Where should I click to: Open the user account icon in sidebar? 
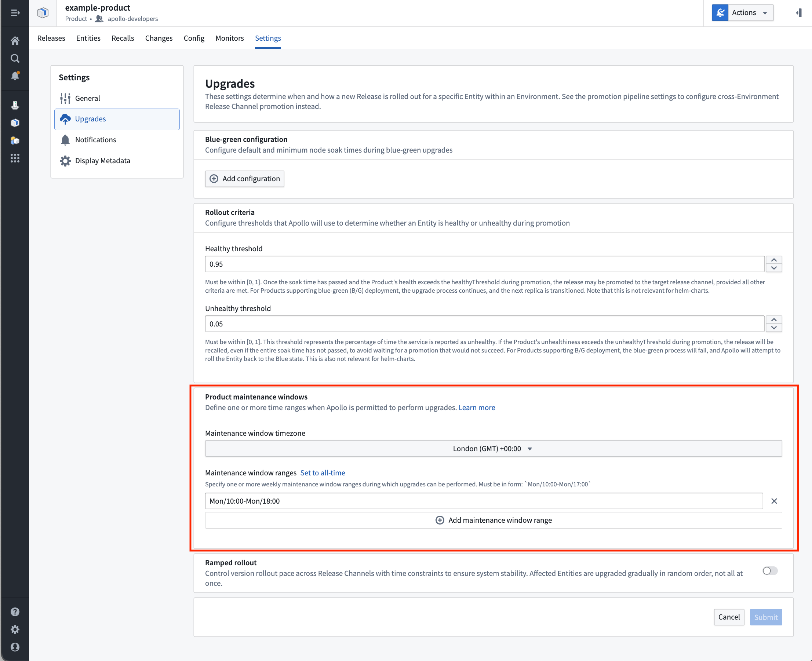(15, 647)
